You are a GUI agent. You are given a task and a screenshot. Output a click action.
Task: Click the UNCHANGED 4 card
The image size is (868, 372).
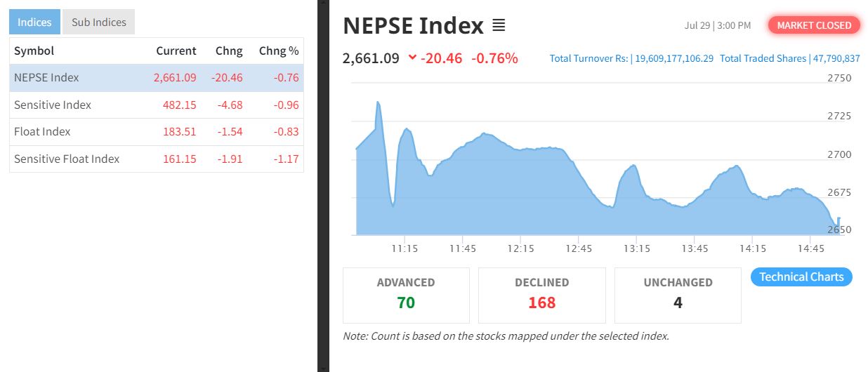(678, 295)
